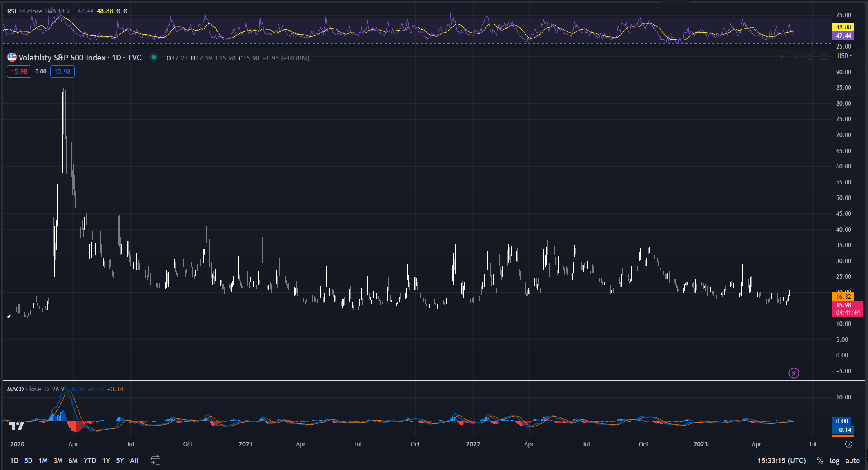Click the 0.00 spread value text

(41, 71)
